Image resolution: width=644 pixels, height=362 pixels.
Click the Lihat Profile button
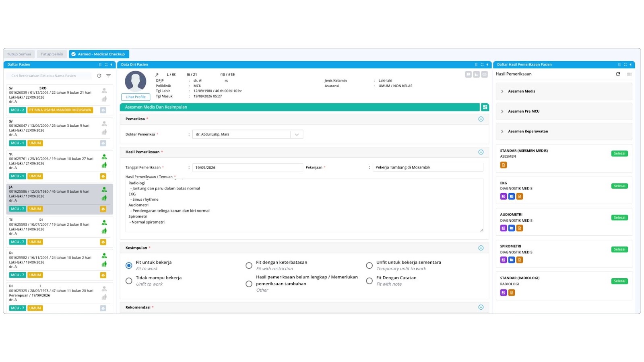click(x=136, y=97)
